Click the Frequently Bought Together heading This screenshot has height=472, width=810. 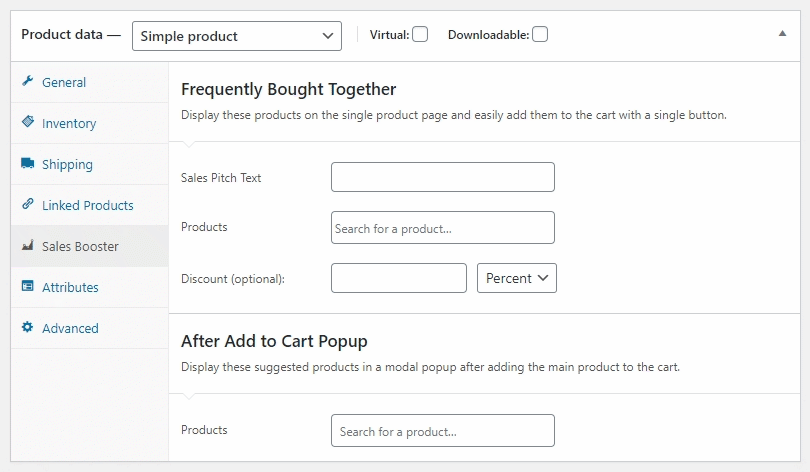(288, 89)
